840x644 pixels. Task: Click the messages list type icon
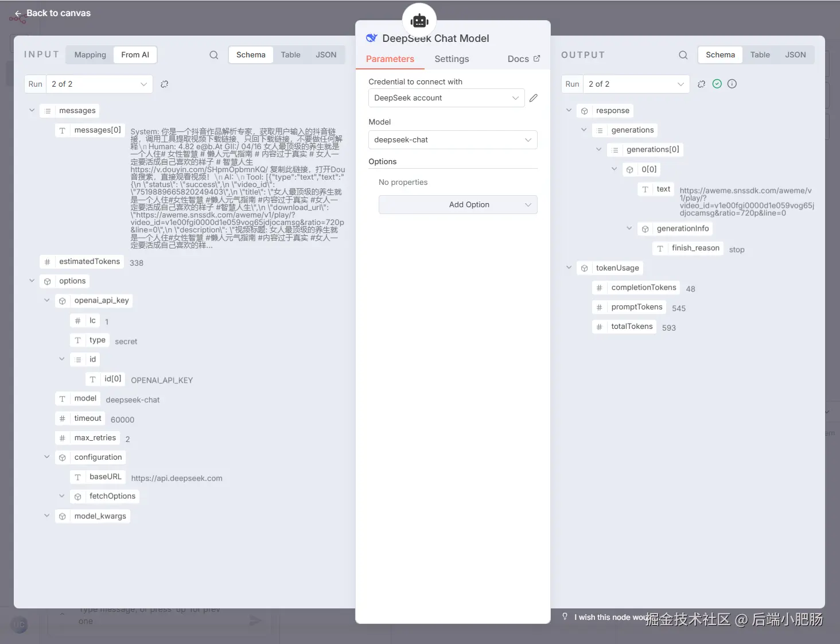[x=48, y=111]
